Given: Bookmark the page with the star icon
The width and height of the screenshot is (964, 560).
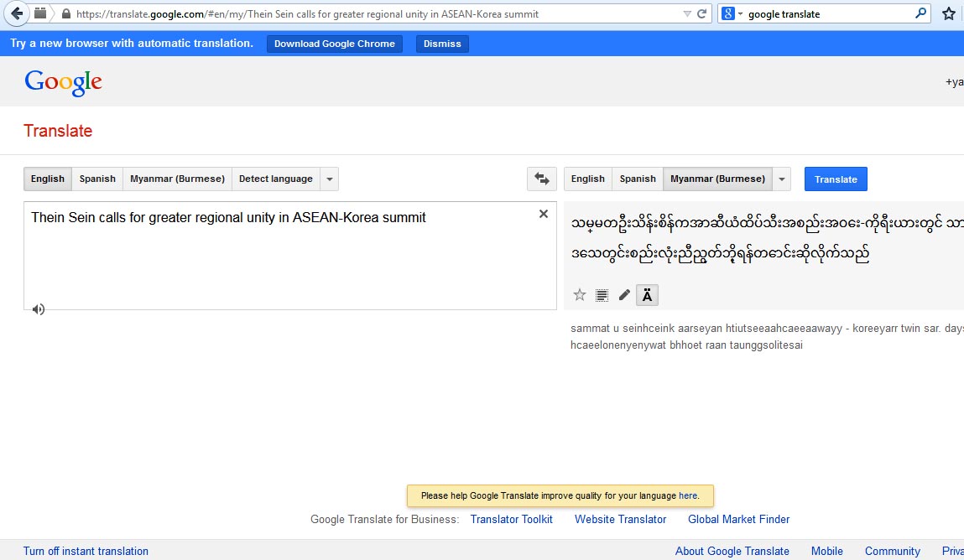Looking at the screenshot, I should point(949,13).
